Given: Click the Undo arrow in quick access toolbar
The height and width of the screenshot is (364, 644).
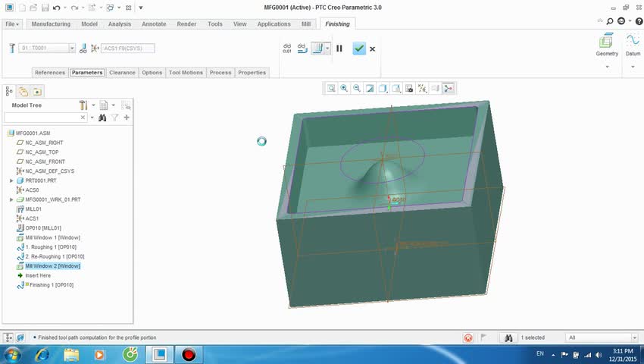Looking at the screenshot, I should [57, 8].
